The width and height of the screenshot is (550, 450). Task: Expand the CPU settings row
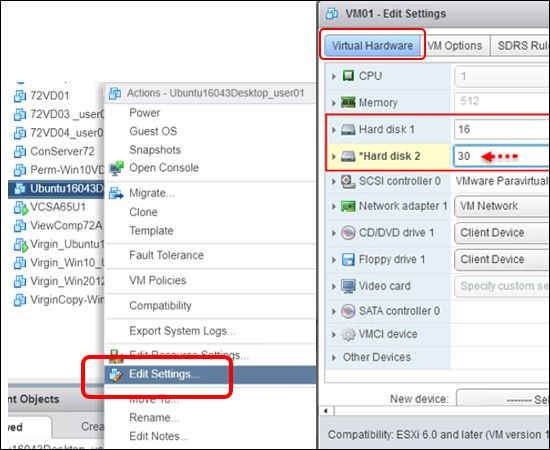334,76
